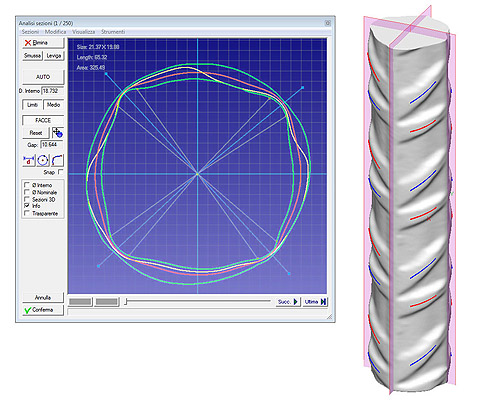Confirm with the green check Conferma button
The width and height of the screenshot is (500, 400).
click(43, 310)
